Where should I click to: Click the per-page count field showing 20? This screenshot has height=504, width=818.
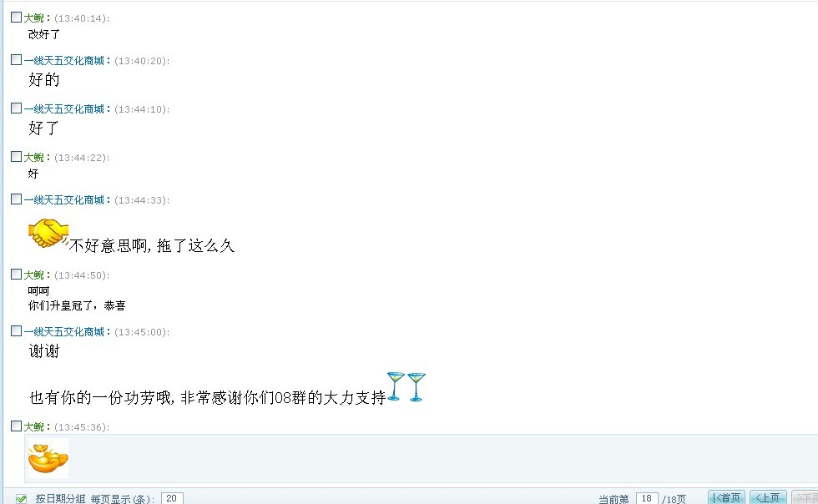pos(172,498)
